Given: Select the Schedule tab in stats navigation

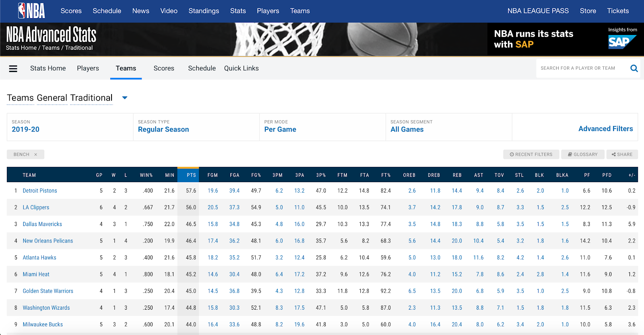Looking at the screenshot, I should [202, 68].
